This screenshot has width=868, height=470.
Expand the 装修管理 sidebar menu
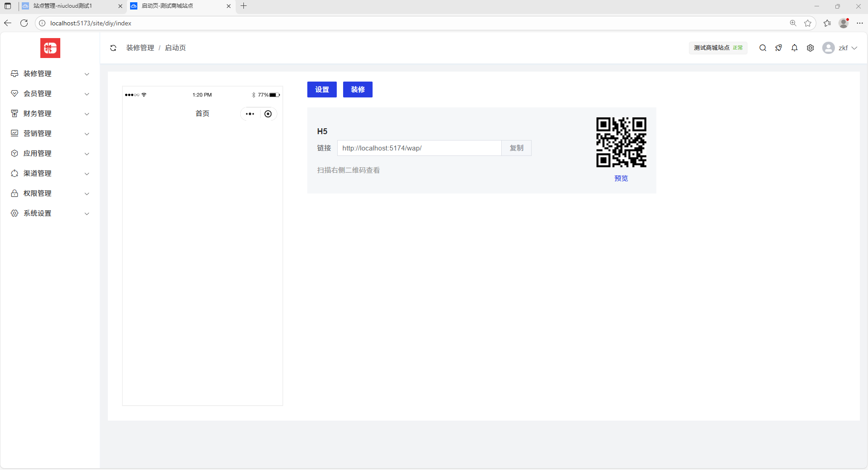(50, 74)
